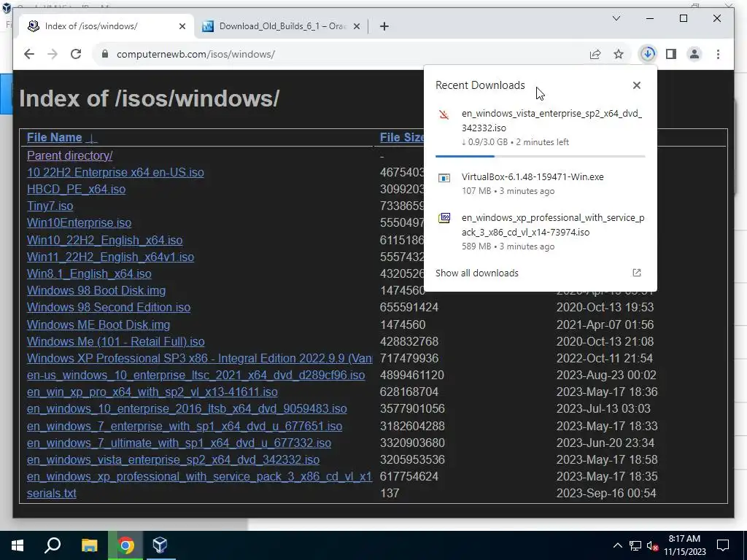Click the muted volume tray icon
The height and width of the screenshot is (560, 747).
(652, 545)
